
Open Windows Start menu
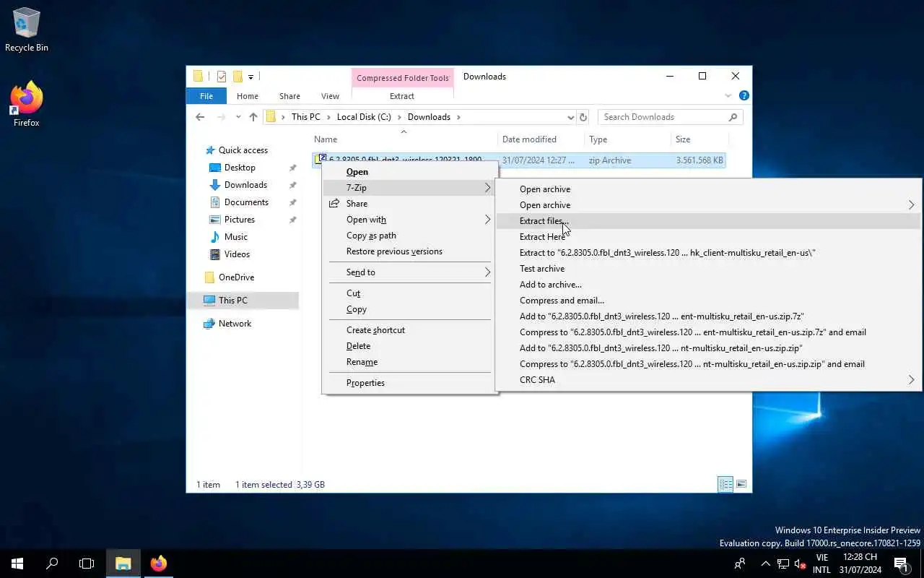coord(17,564)
